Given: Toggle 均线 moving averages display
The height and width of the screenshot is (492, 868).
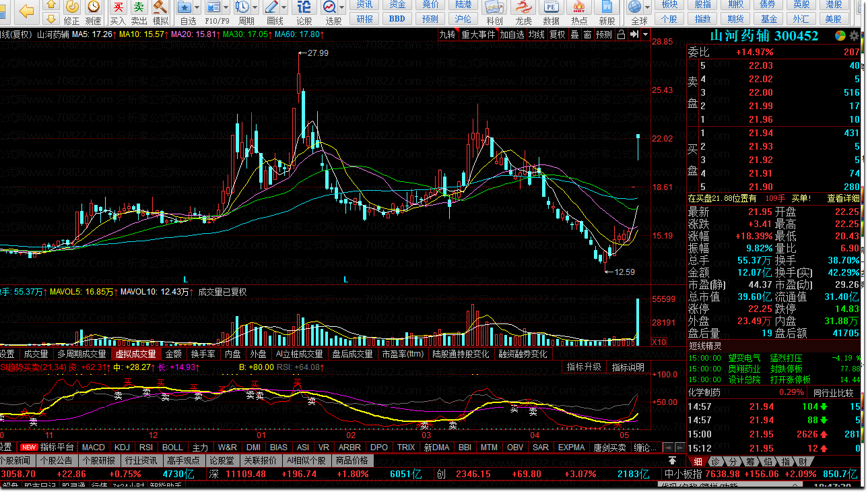Looking at the screenshot, I should [x=537, y=35].
